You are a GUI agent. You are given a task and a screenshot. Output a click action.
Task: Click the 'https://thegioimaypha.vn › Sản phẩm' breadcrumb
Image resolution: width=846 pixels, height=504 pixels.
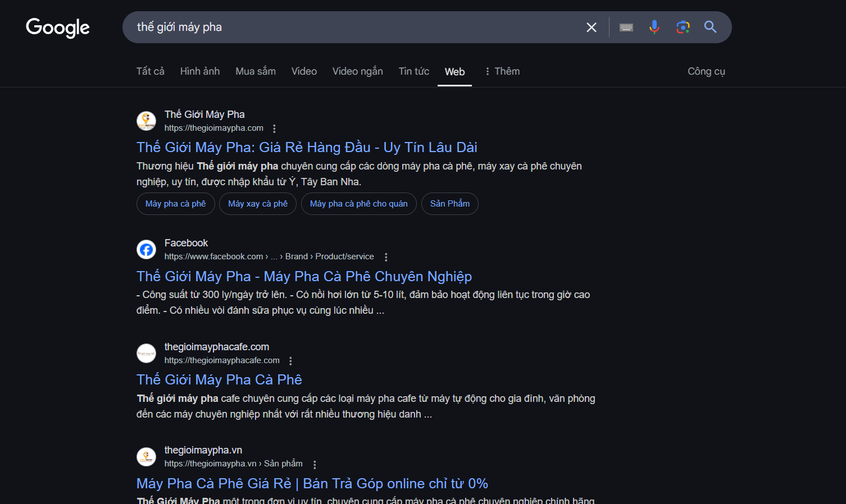[234, 464]
